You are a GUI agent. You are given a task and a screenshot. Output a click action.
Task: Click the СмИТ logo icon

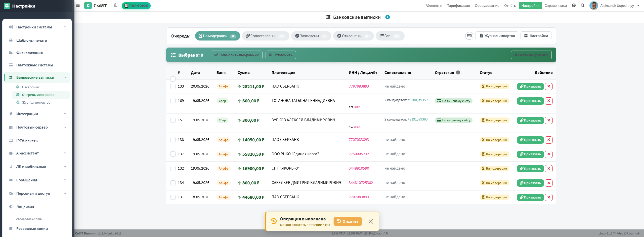(x=88, y=6)
